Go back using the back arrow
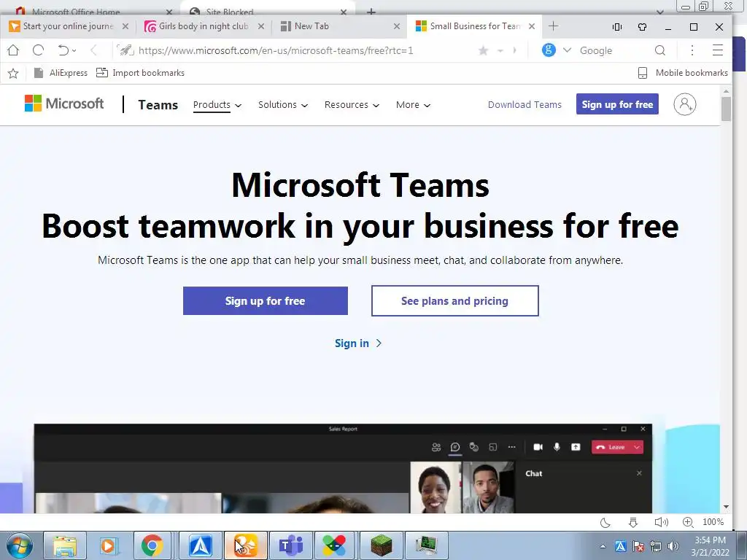 (x=94, y=50)
